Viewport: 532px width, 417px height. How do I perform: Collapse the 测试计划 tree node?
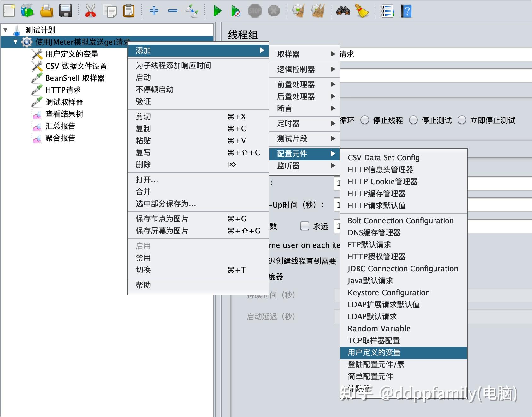tap(6, 30)
